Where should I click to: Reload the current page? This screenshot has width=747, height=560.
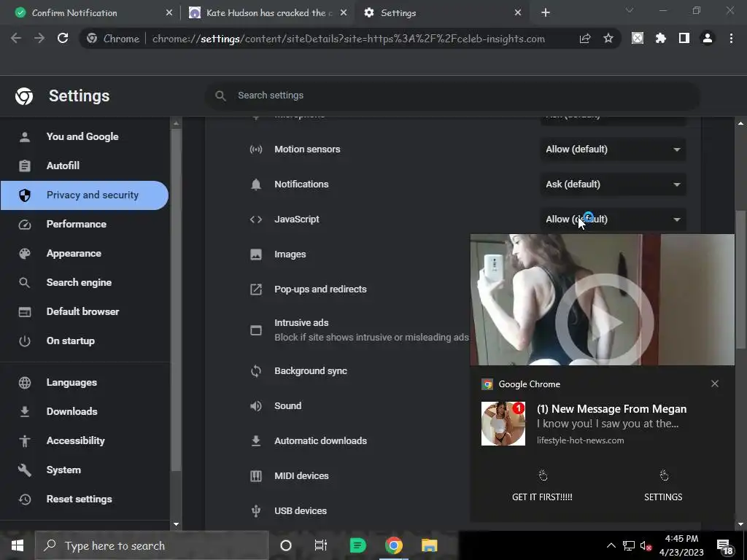click(x=63, y=39)
